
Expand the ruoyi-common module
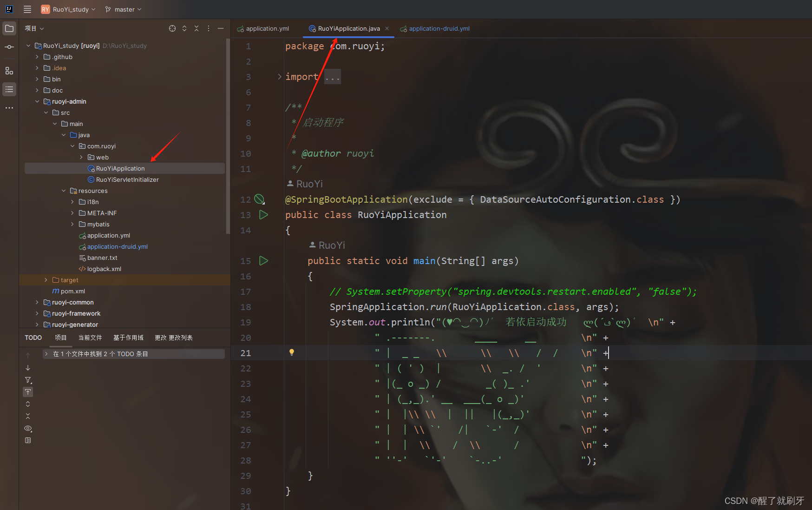point(37,302)
